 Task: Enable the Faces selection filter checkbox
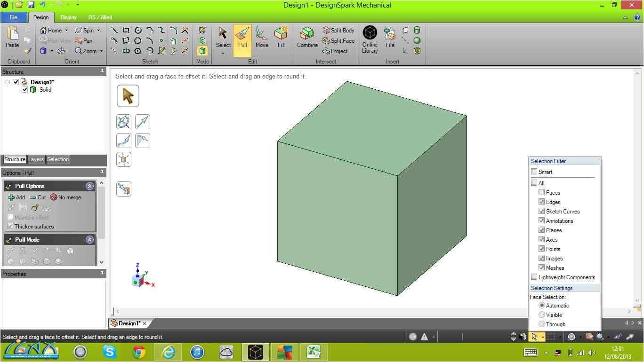(x=541, y=193)
